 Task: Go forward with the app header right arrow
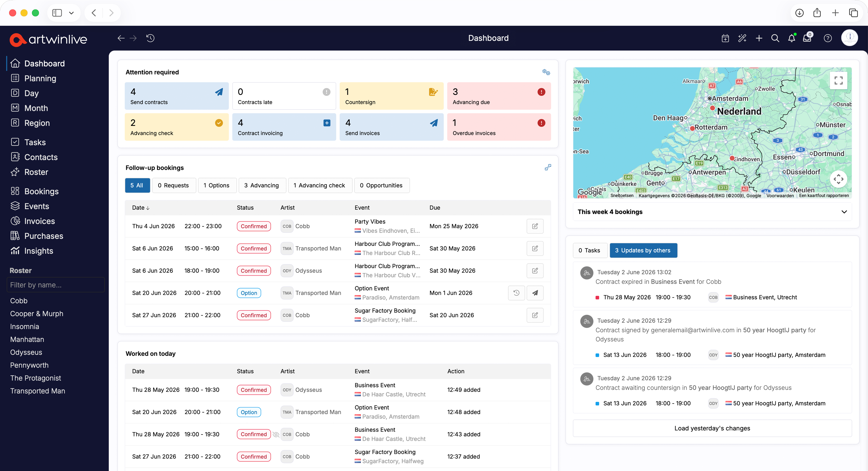[x=134, y=38]
